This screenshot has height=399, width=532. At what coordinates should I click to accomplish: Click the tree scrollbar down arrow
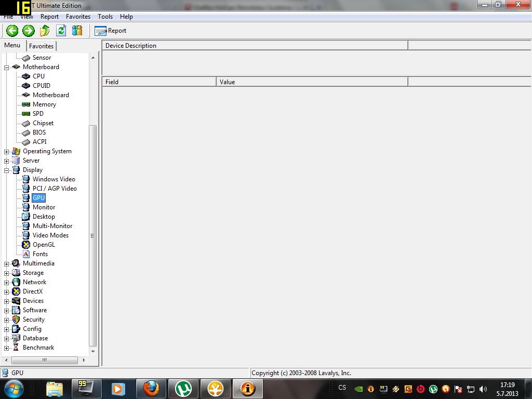tap(93, 352)
